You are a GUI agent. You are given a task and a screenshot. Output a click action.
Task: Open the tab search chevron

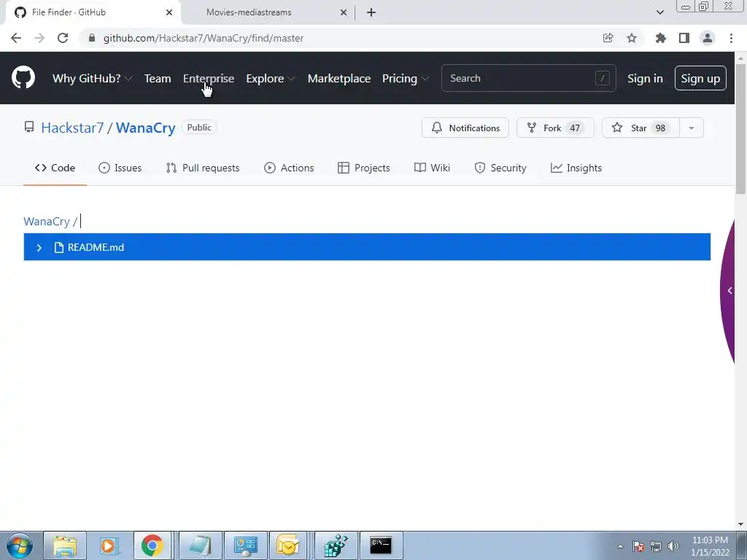tap(659, 12)
